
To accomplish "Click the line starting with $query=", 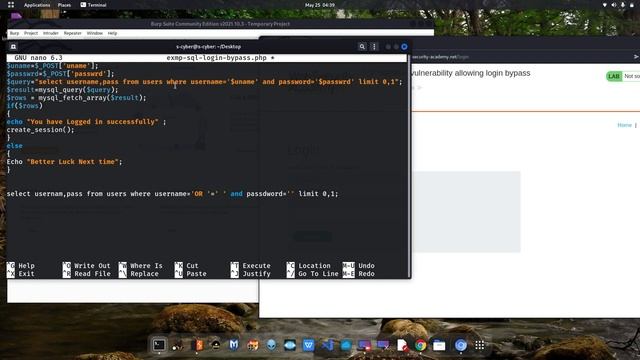I will 204,82.
